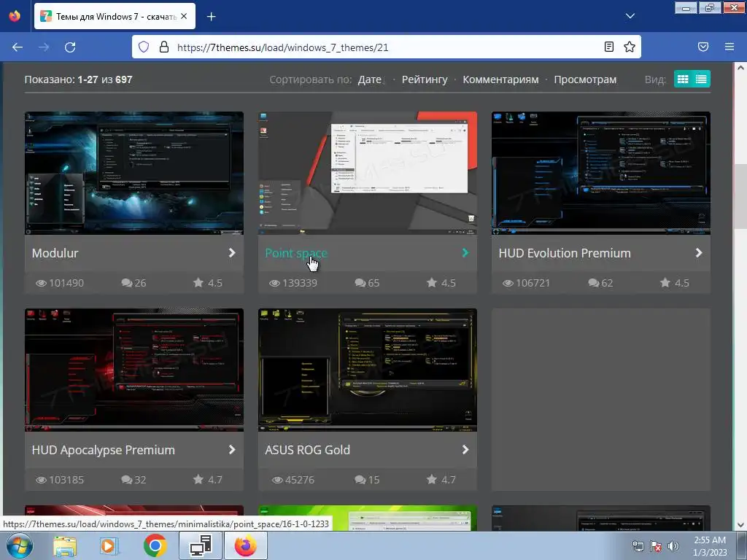Click comments icon showing 26

pyautogui.click(x=127, y=283)
